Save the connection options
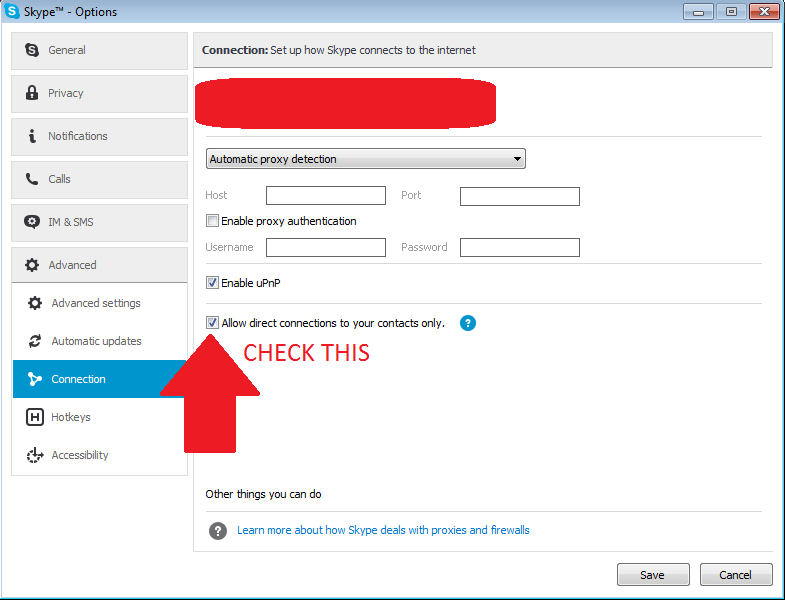This screenshot has height=600, width=785. 653,574
